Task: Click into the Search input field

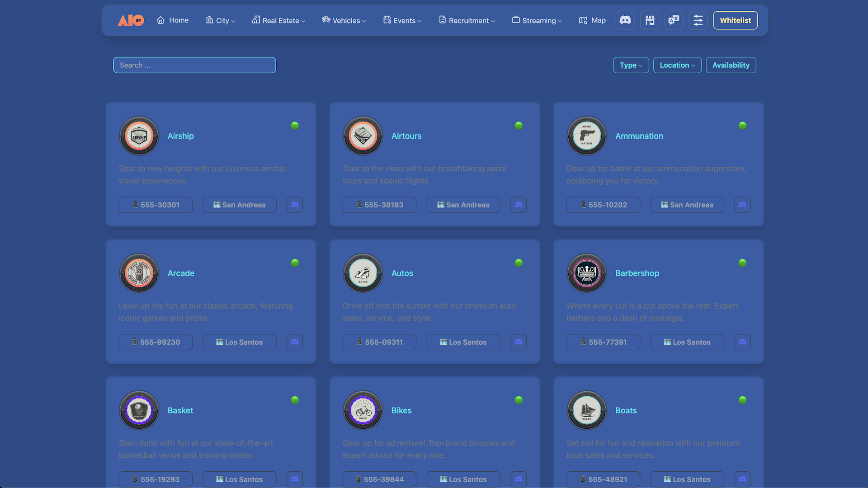Action: [194, 65]
